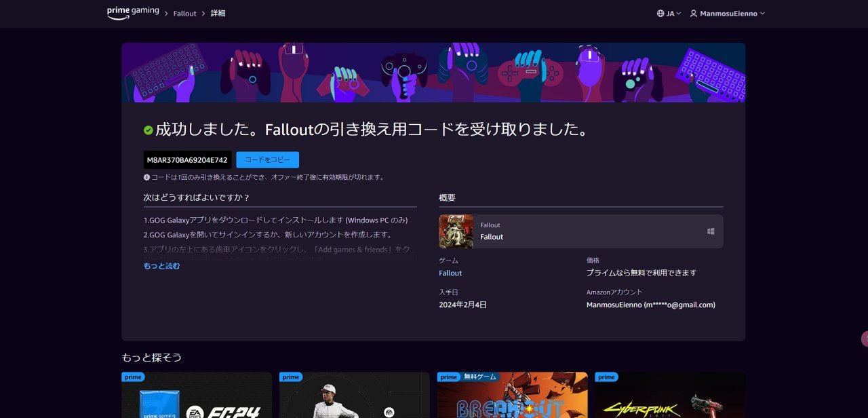The height and width of the screenshot is (418, 868).
Task: Click the prime badge on the Breakout card
Action: tap(449, 377)
